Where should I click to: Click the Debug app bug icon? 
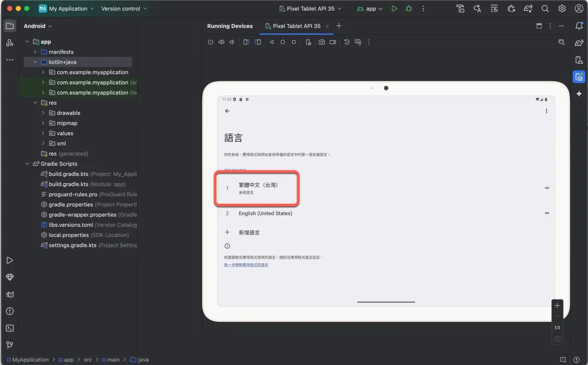click(x=409, y=9)
